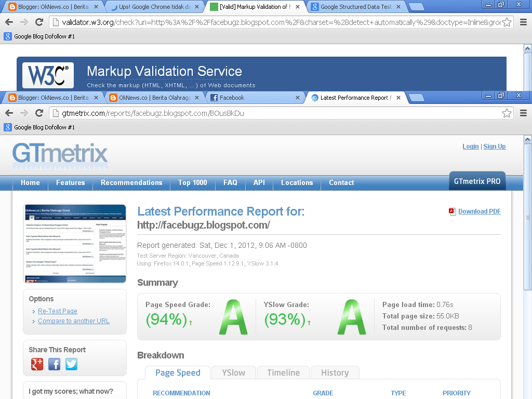Open Google Blog Dofollow bookmark in GTmetrix window
The image size is (532, 399).
39,127
